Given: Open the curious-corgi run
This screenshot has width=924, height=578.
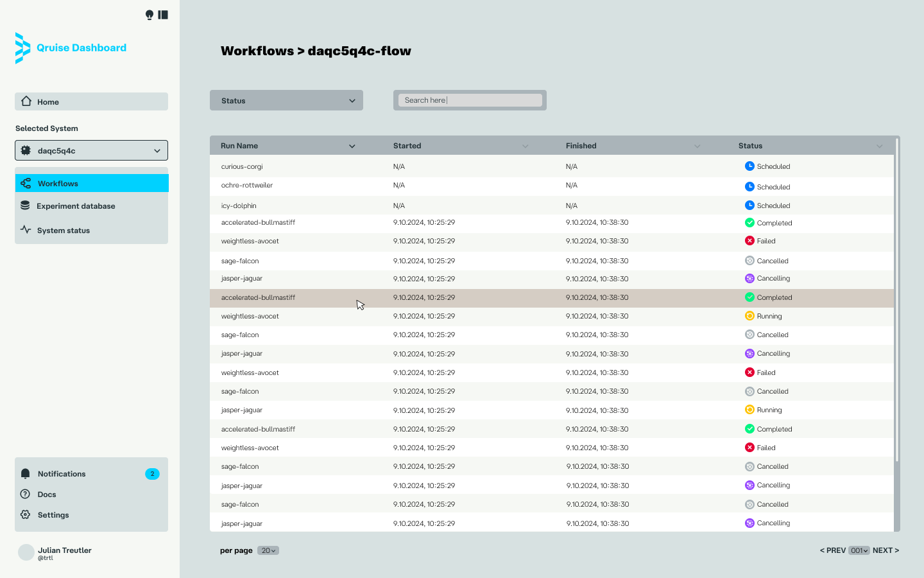Looking at the screenshot, I should click(242, 166).
